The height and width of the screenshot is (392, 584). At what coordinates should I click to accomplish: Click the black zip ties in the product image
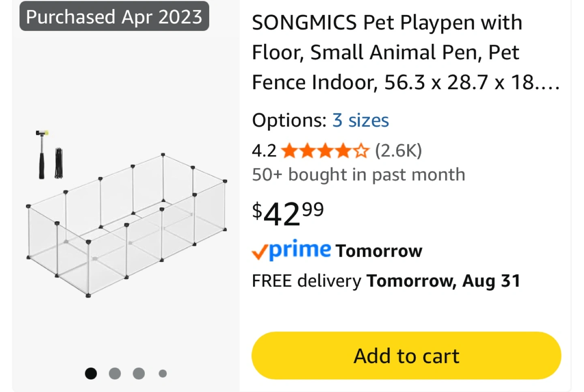[x=59, y=163]
